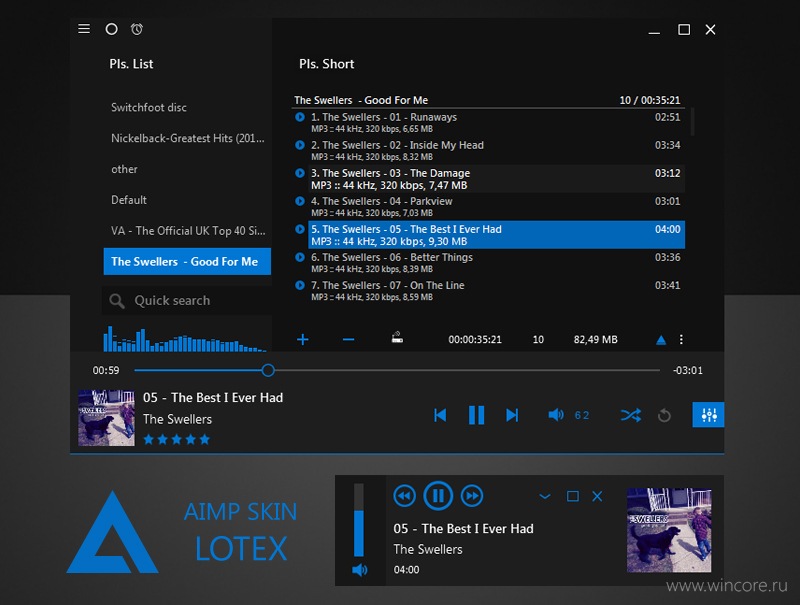The image size is (800, 605).
Task: Select track 1 Runaways
Action: tap(496, 122)
